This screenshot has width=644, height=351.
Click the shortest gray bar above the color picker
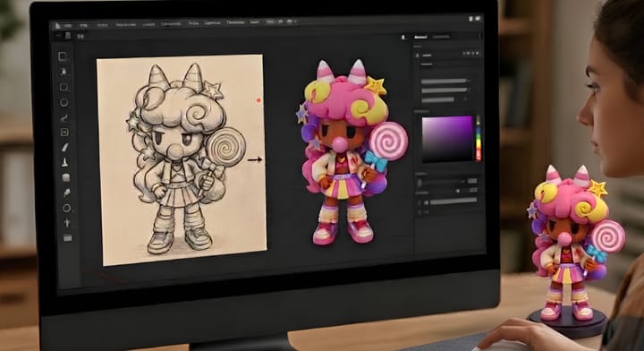437,99
